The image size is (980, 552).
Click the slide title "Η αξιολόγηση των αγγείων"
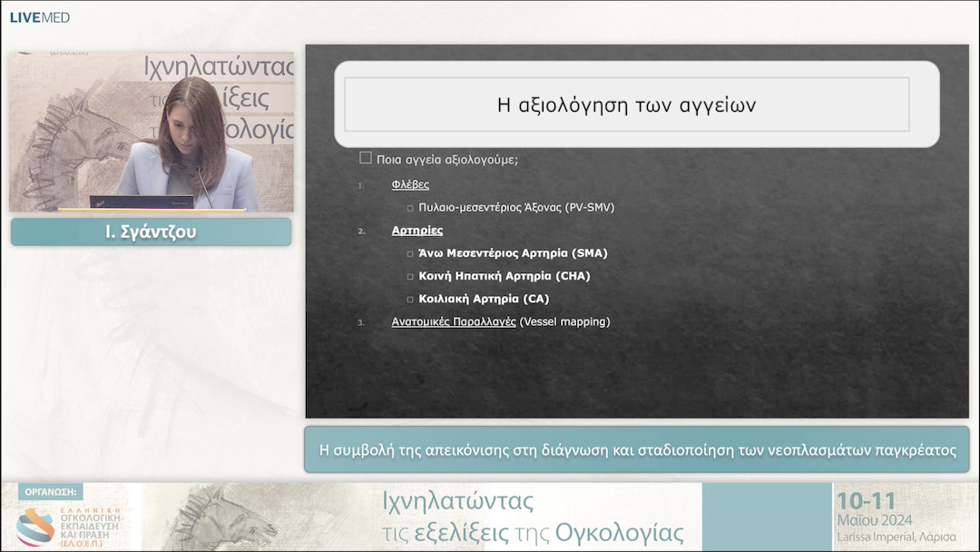pyautogui.click(x=637, y=105)
